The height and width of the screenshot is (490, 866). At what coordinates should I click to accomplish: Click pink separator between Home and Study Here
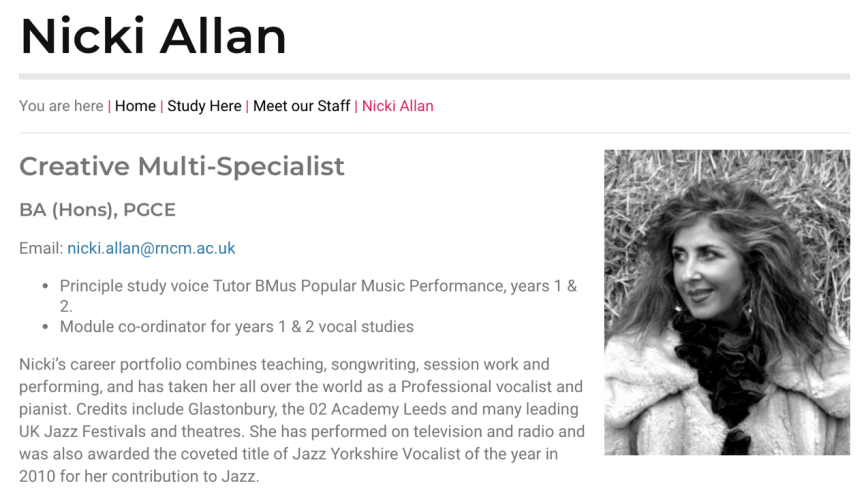(x=161, y=106)
